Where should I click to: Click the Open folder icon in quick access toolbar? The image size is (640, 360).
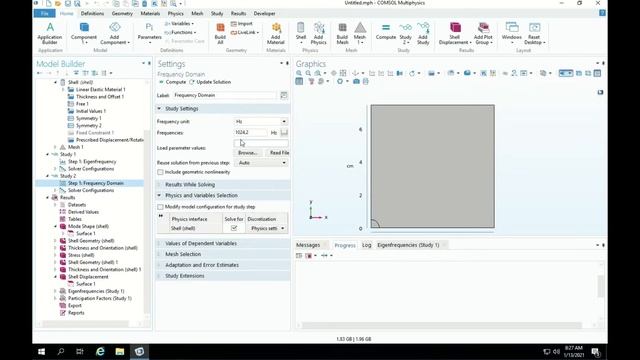[58, 4]
